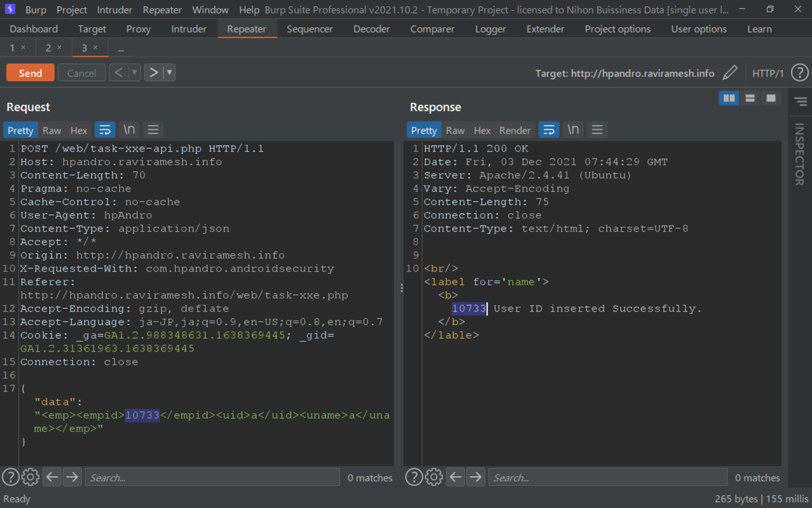The image size is (812, 508).
Task: Toggle word wrap in Request pane
Action: pos(105,130)
